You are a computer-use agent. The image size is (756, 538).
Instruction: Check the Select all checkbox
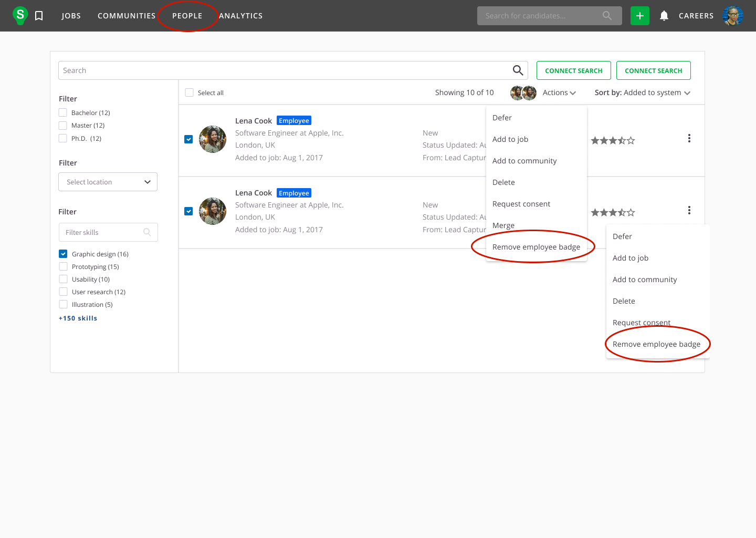[190, 92]
